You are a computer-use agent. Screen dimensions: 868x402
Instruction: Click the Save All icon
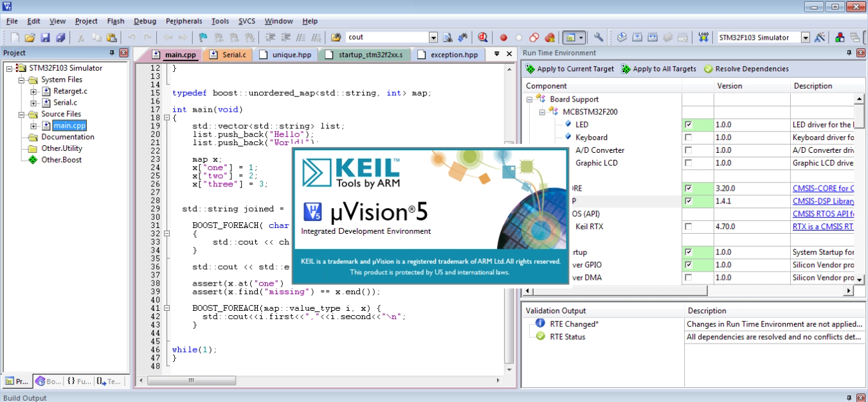point(60,37)
